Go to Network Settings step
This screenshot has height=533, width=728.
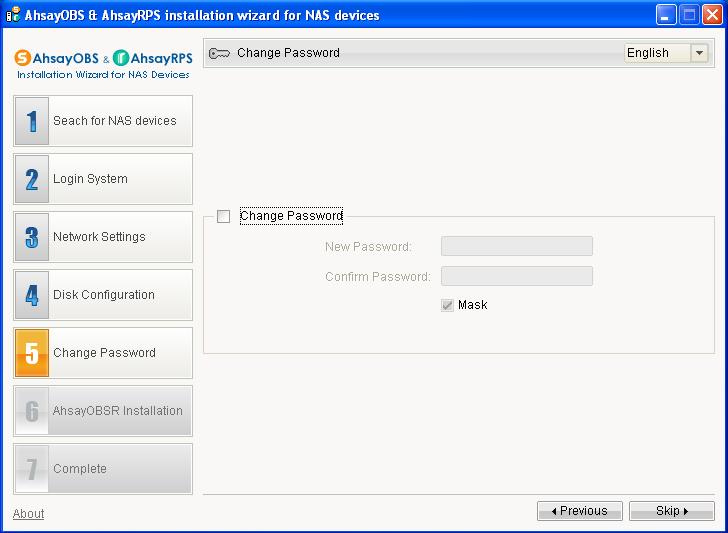tap(103, 237)
